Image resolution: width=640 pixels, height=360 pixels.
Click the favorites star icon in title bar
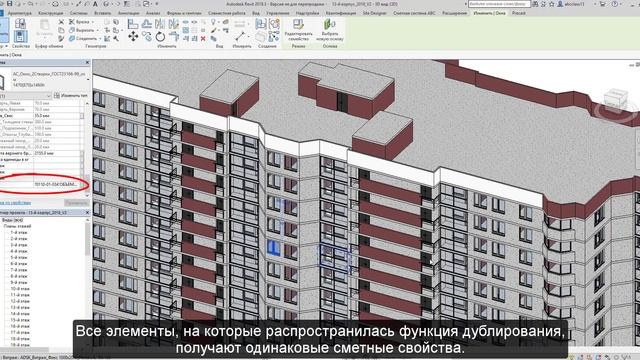(551, 4)
